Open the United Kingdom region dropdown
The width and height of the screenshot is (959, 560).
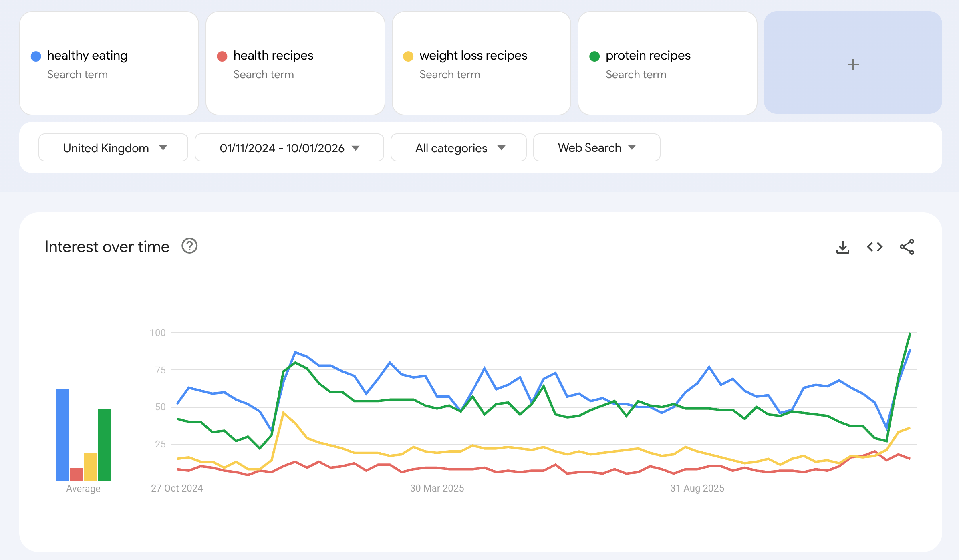[x=113, y=148]
